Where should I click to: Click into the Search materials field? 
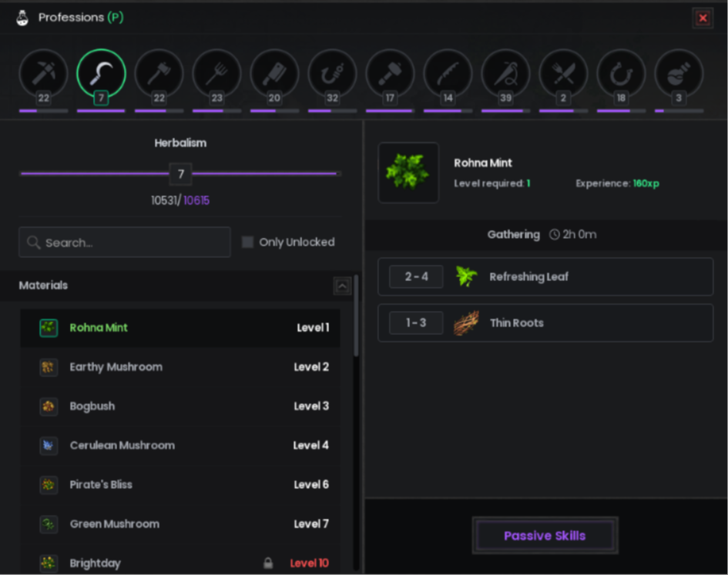[125, 242]
